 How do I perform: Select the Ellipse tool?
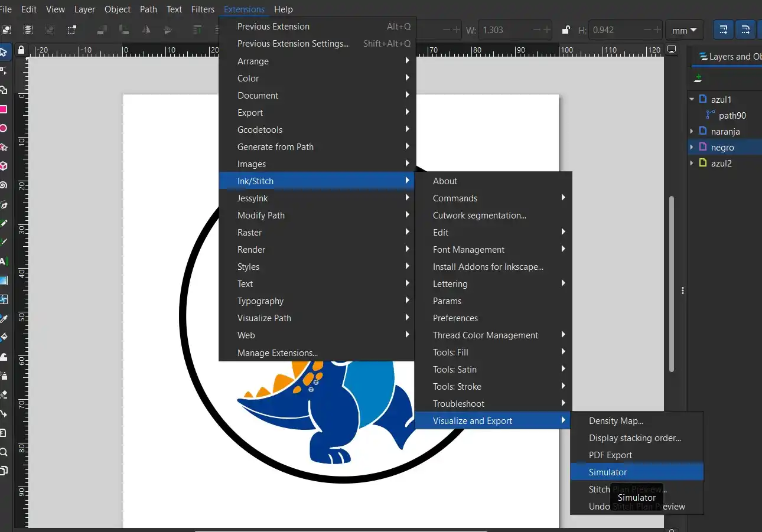coord(3,128)
